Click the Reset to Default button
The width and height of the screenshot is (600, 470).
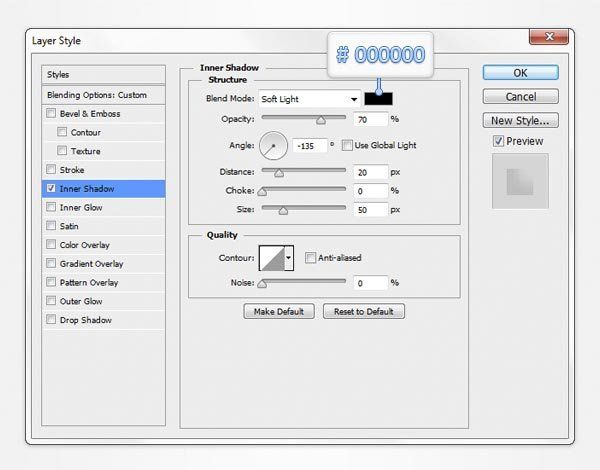[x=364, y=312]
